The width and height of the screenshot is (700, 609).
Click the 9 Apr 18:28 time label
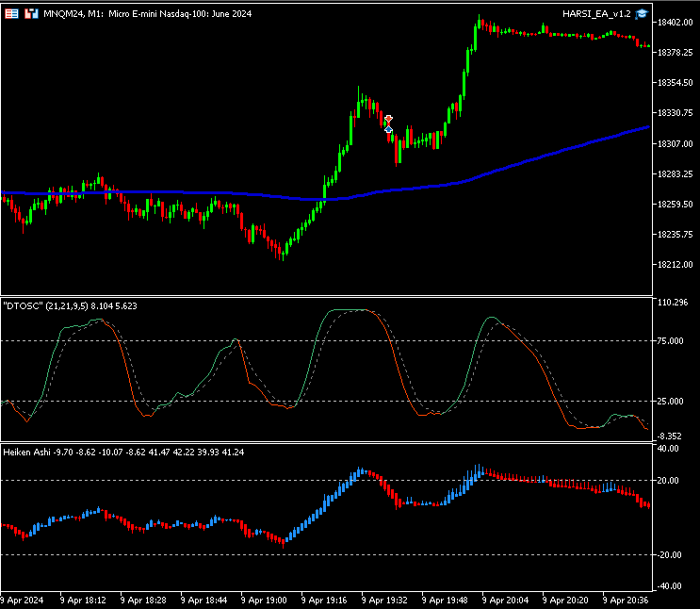[143, 601]
